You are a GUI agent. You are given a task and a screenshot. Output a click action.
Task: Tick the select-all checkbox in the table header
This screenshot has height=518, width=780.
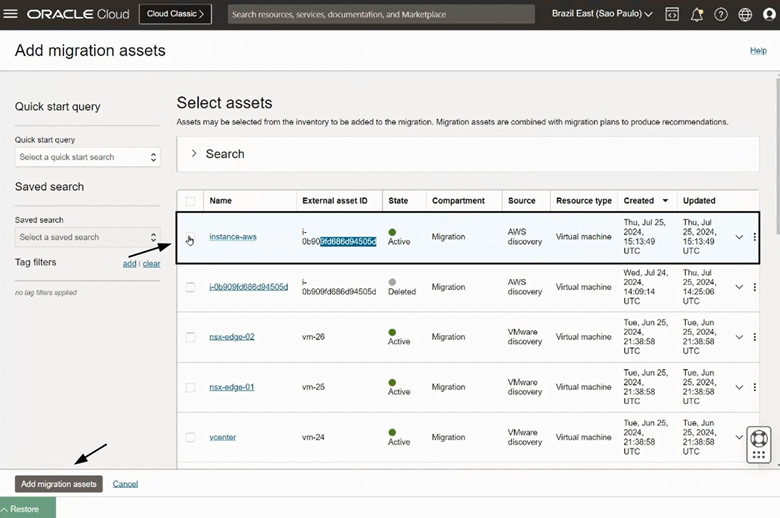(190, 201)
